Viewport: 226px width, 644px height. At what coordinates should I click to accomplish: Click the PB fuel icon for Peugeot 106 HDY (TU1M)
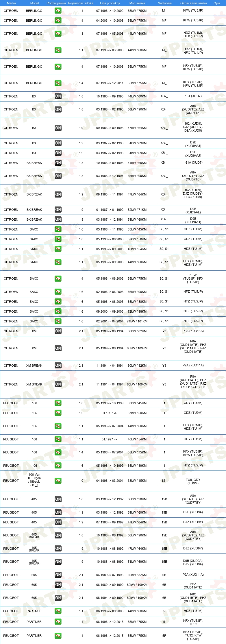pos(58,439)
